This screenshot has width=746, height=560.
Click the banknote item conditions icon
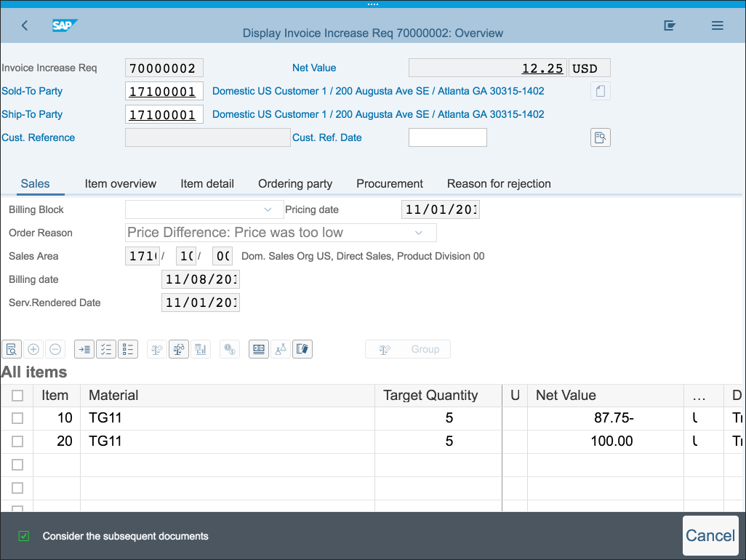pos(259,349)
